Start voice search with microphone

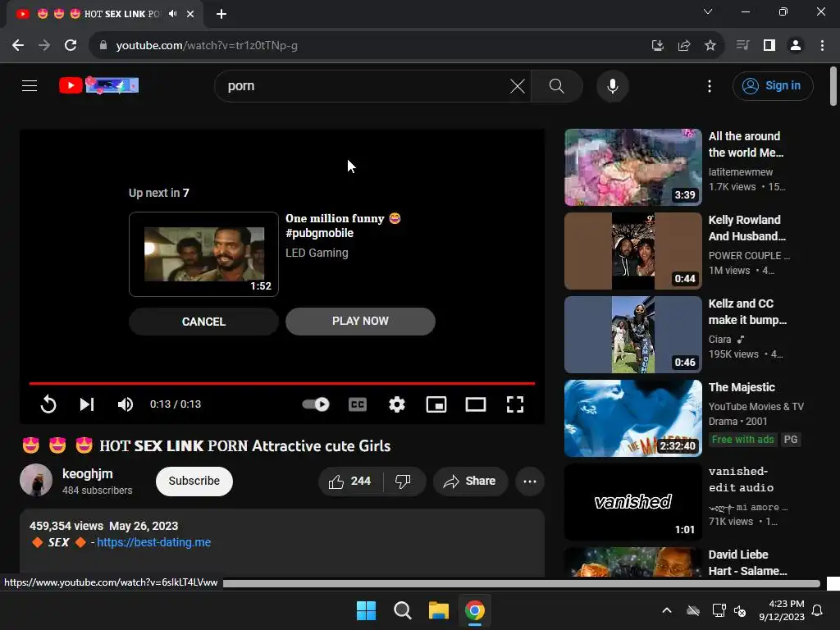click(612, 85)
